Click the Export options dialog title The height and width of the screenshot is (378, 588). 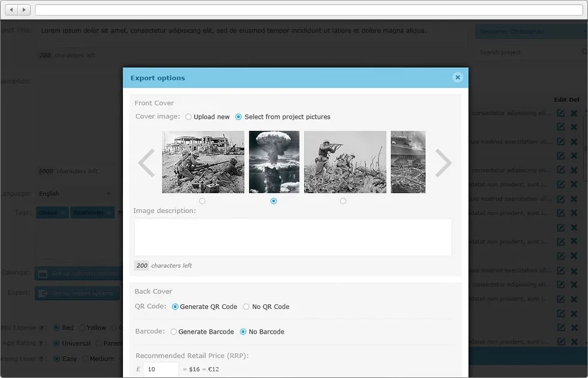157,78
